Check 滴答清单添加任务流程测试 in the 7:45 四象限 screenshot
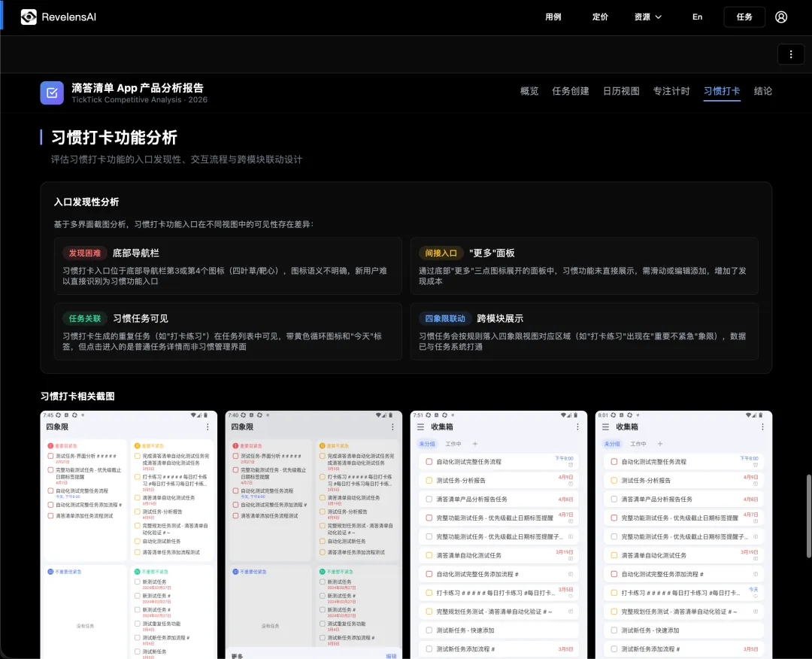 coord(50,516)
